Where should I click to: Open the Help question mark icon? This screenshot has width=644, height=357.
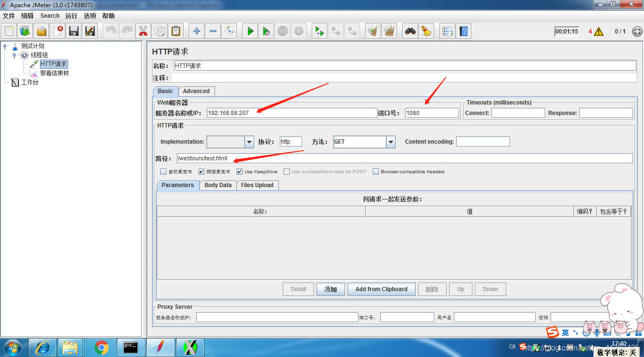coord(463,31)
